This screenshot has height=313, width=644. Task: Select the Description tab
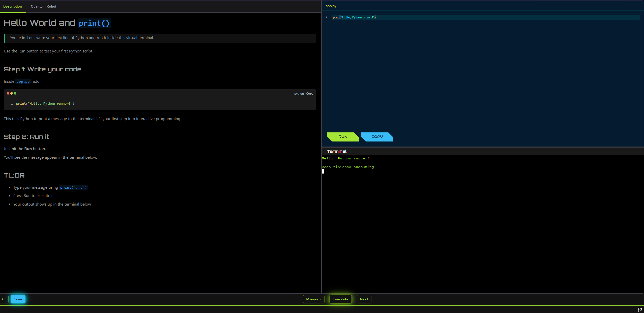pyautogui.click(x=13, y=6)
